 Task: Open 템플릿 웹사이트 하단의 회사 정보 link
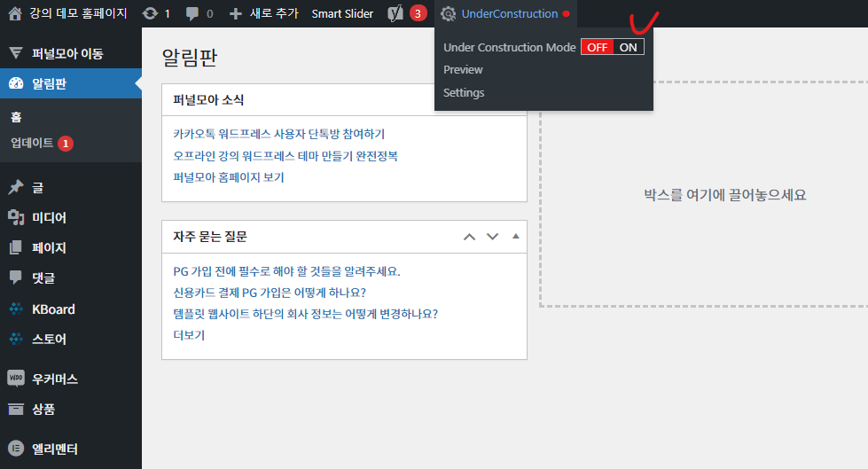pos(306,313)
